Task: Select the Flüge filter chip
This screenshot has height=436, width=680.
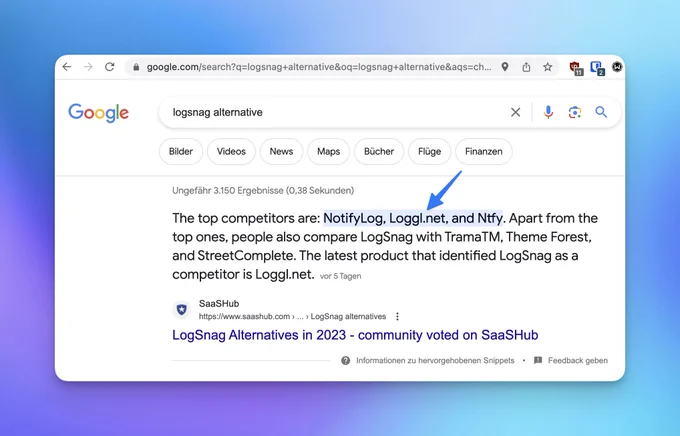Action: coord(429,151)
